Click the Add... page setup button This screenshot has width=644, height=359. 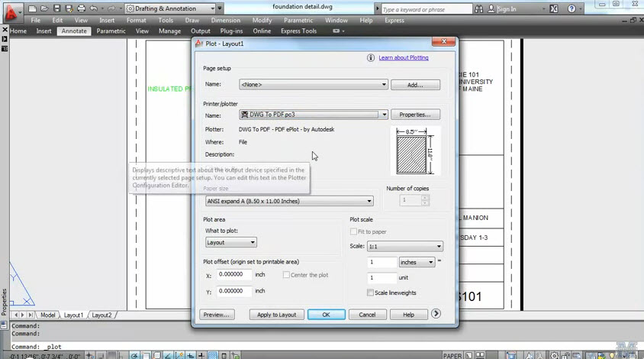click(415, 85)
